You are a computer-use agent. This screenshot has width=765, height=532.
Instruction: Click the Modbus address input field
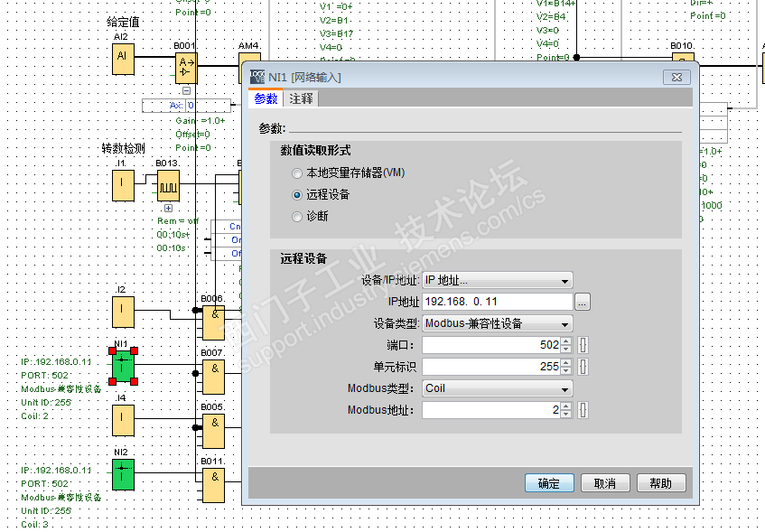point(491,410)
